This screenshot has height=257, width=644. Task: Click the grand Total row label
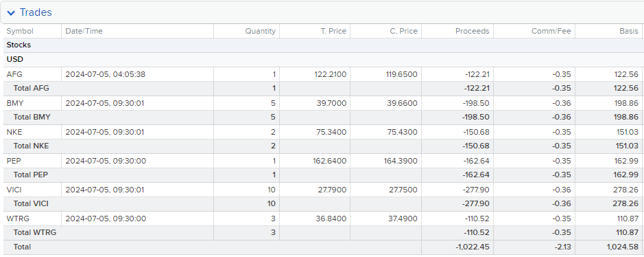22,247
